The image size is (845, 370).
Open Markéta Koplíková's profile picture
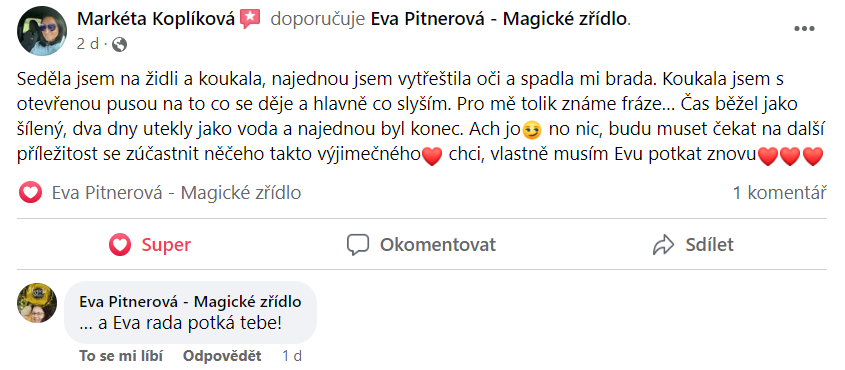click(x=42, y=31)
